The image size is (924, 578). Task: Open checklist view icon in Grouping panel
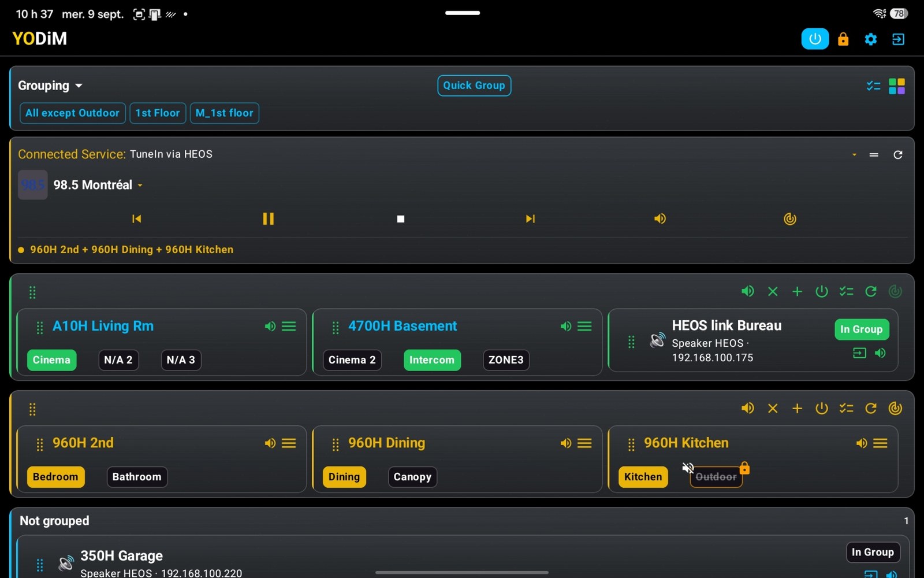pos(873,86)
